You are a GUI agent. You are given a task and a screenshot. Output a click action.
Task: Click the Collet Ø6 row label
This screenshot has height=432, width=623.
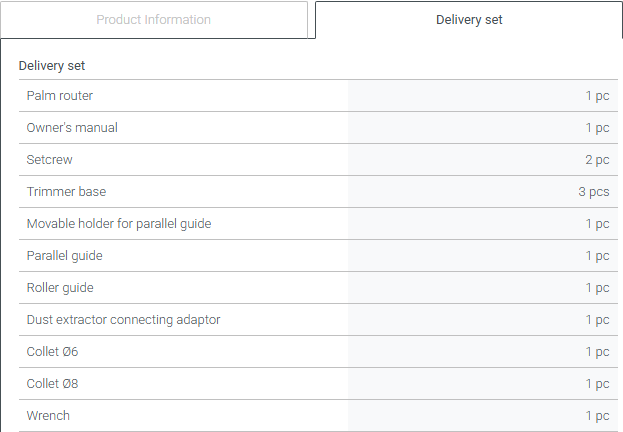[52, 352]
